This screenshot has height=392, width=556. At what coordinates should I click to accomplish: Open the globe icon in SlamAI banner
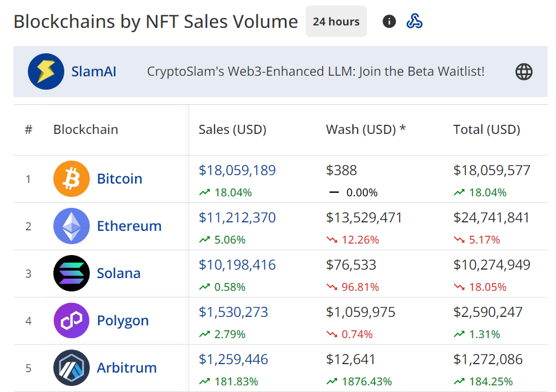coord(524,71)
